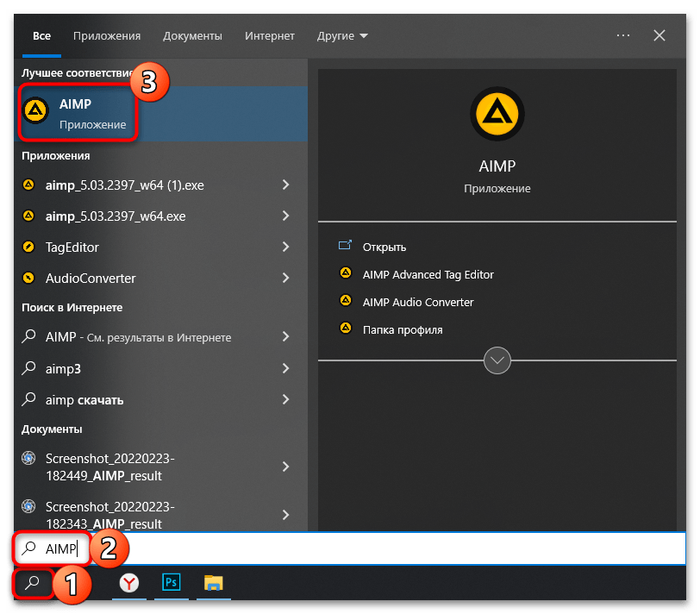700x614 pixels.
Task: Open File Explorer from taskbar
Action: coord(213,584)
